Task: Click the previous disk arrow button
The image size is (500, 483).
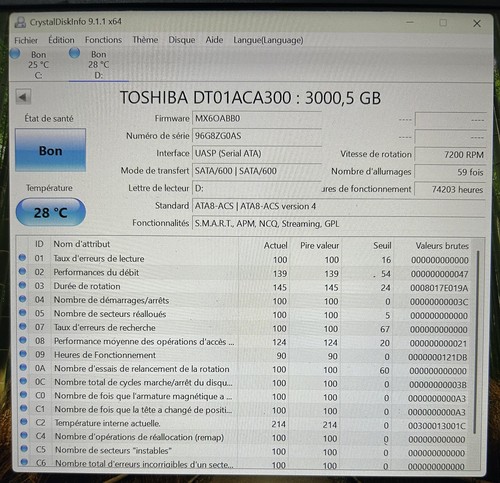Action: pos(23,97)
